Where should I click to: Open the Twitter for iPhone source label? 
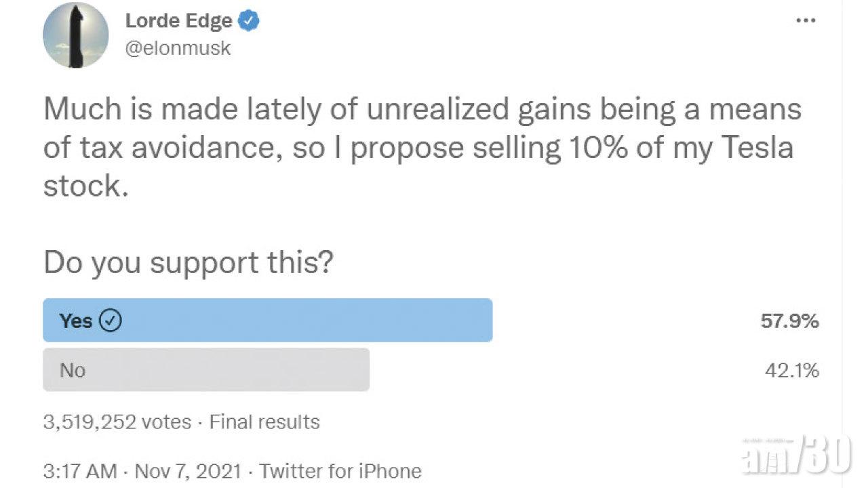(341, 471)
